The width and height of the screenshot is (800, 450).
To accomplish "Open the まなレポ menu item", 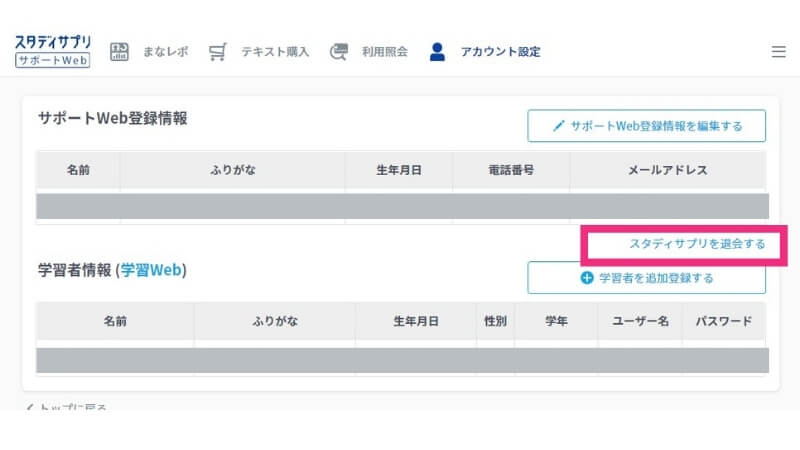I will click(x=165, y=51).
